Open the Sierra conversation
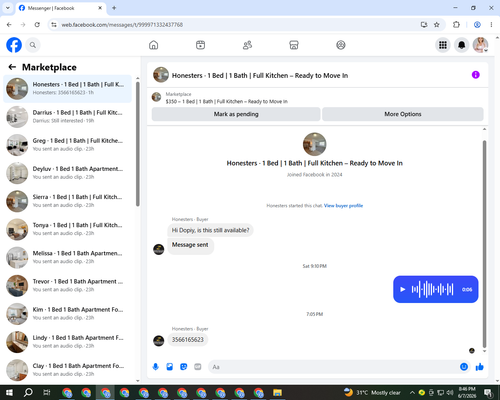The height and width of the screenshot is (400, 500). (67, 201)
